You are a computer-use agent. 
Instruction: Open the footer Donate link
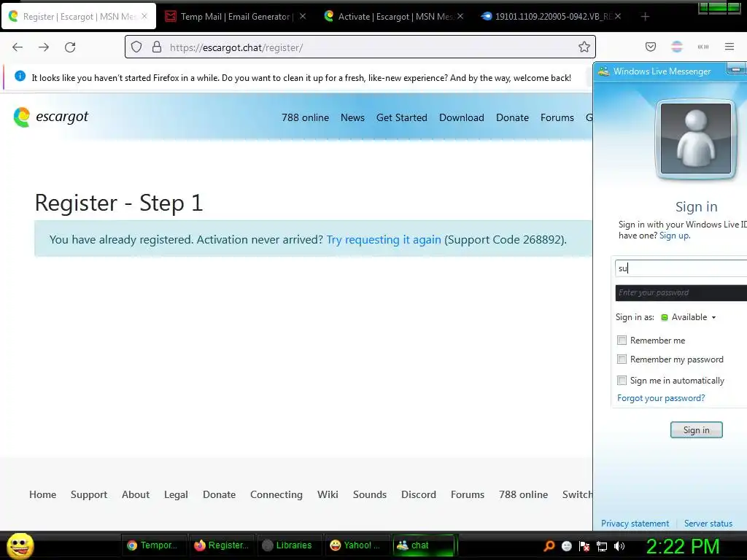coord(219,495)
